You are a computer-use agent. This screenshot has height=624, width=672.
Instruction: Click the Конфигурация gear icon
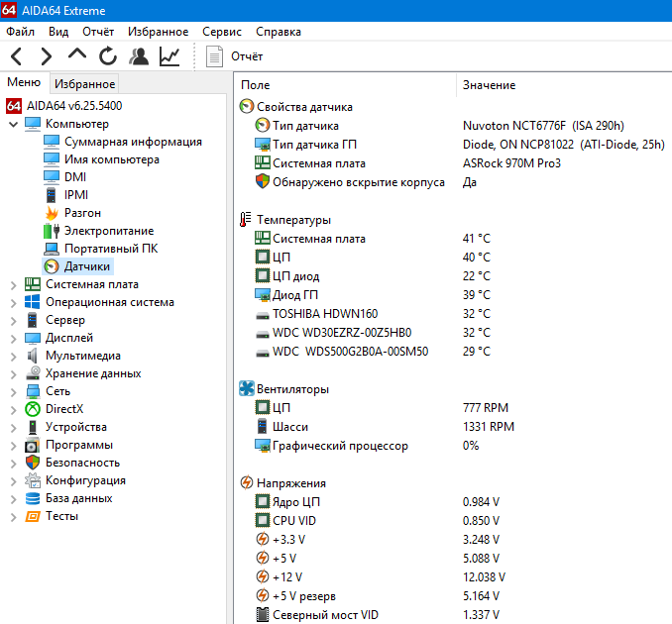[33, 480]
